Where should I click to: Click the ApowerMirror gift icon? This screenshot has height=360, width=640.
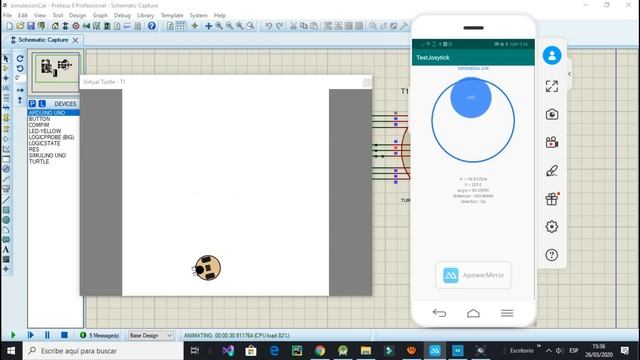tap(552, 199)
